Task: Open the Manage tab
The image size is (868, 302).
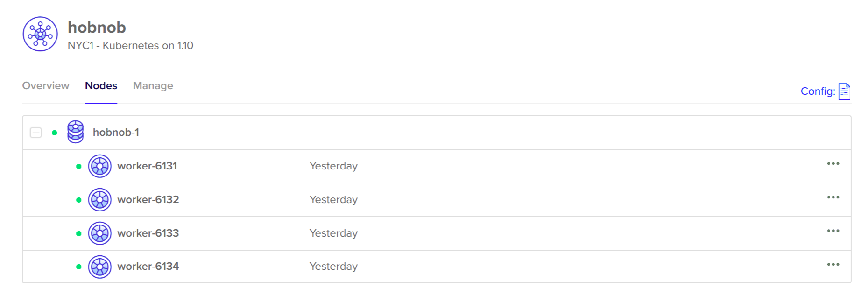Action: click(x=153, y=86)
